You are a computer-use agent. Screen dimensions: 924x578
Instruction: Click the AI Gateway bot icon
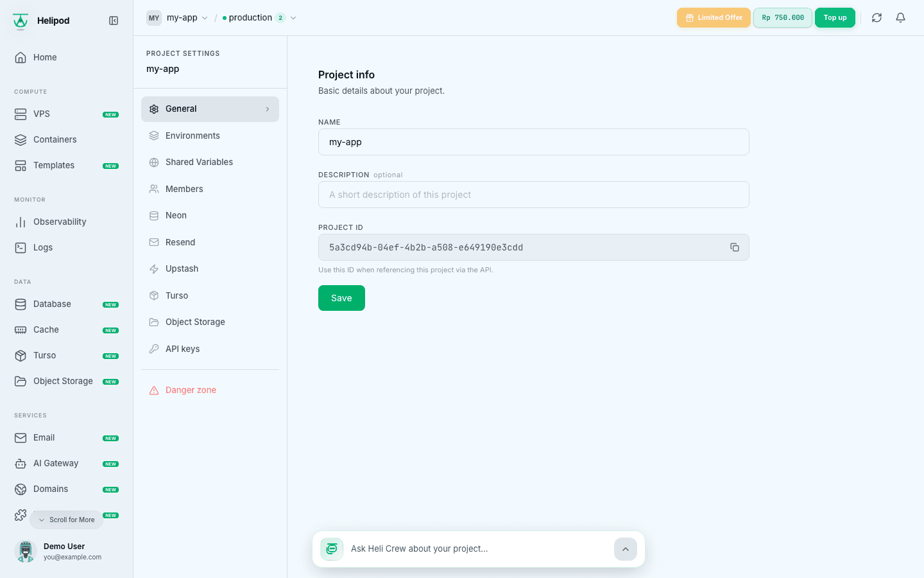click(x=21, y=463)
